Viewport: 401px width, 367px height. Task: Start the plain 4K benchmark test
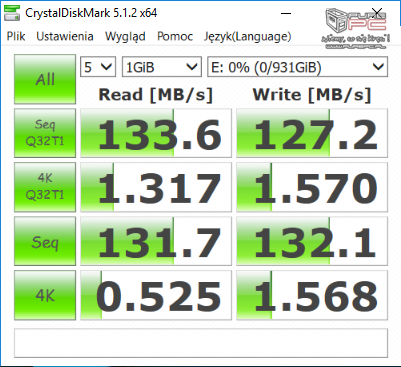(x=45, y=295)
